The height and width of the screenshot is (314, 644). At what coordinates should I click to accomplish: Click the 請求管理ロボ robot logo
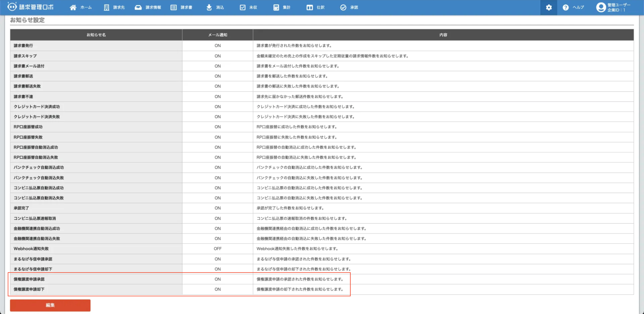[12, 7]
